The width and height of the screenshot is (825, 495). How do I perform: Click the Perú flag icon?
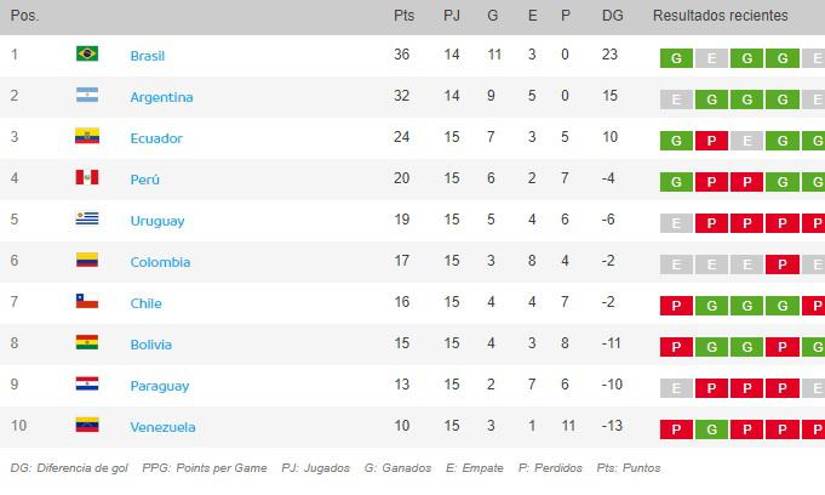coord(87,178)
